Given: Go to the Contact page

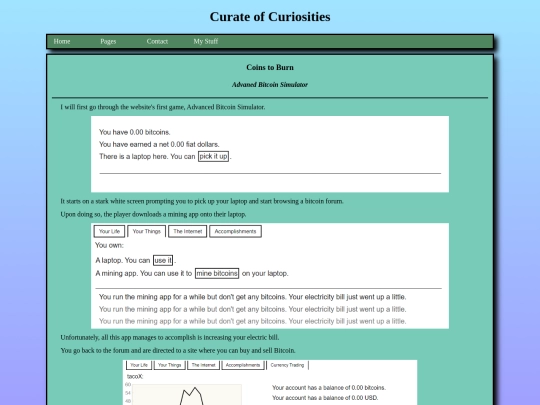Looking at the screenshot, I should coord(157,41).
